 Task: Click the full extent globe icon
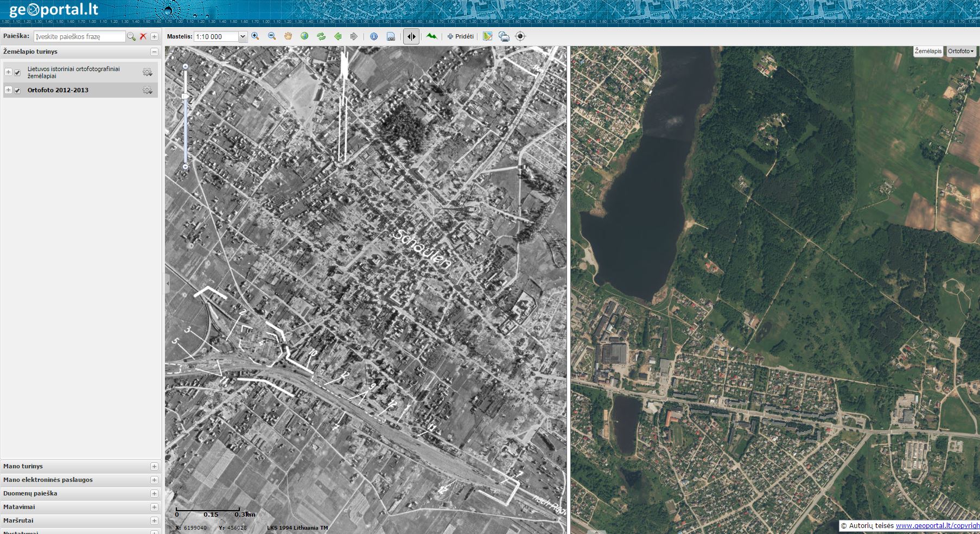tap(304, 36)
